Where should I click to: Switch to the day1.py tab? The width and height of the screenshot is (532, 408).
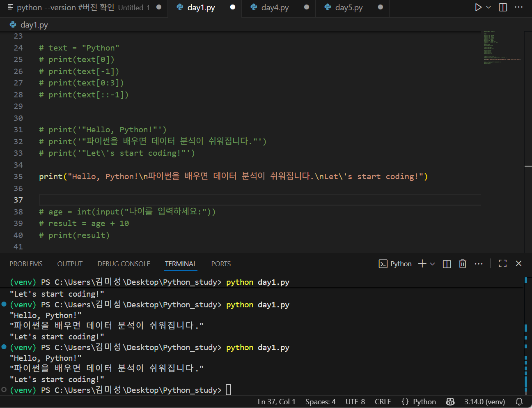[201, 7]
